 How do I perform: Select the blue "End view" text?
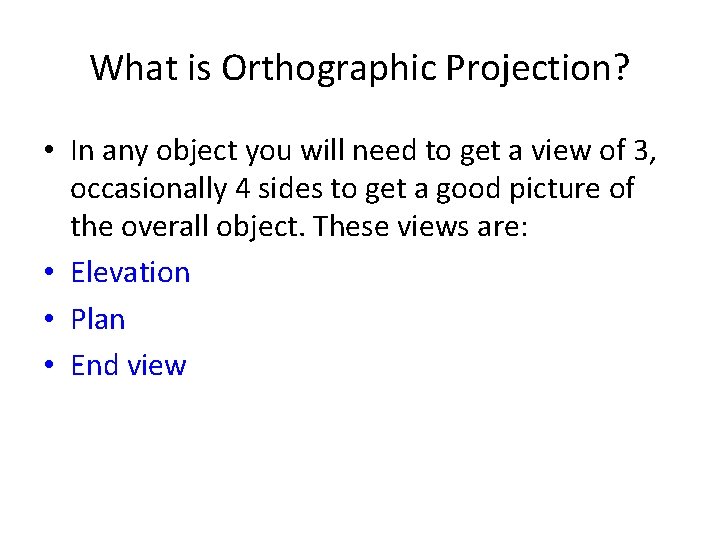(128, 365)
